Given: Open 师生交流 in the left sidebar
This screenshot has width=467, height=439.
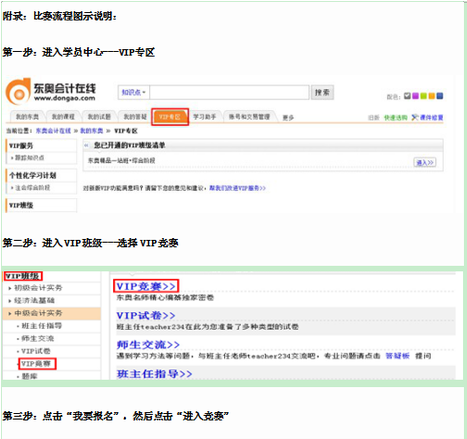Looking at the screenshot, I should [38, 338].
